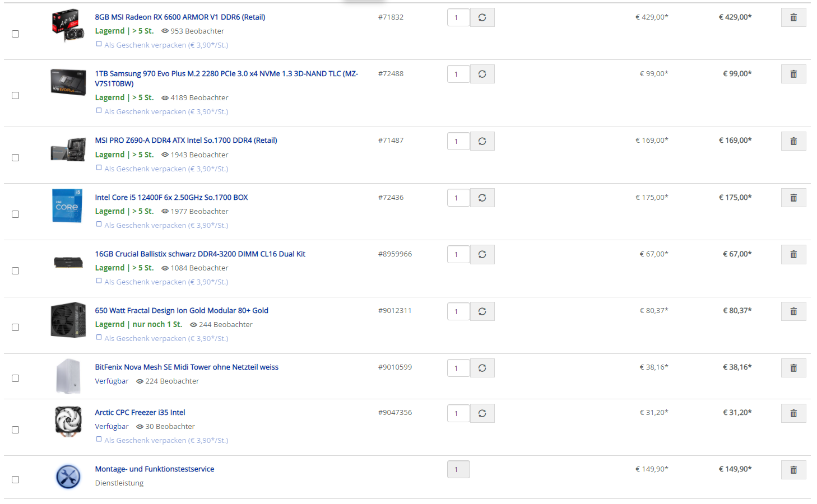The height and width of the screenshot is (504, 817).
Task: Open the Fractal Design power supply thumbnail image
Action: tap(68, 320)
